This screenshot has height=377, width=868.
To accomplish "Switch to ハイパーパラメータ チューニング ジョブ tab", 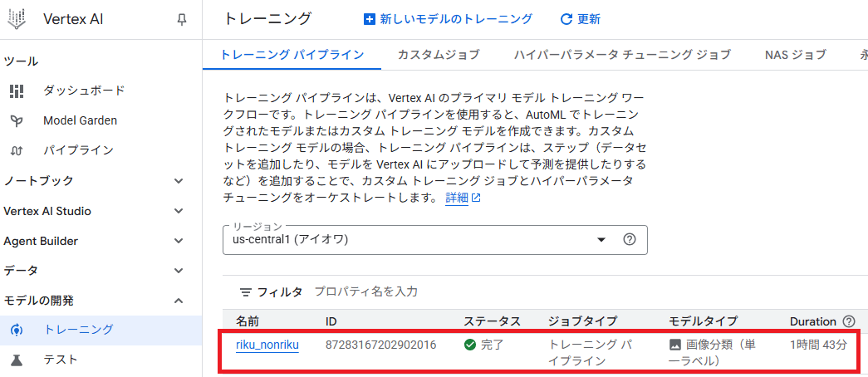I will coord(622,55).
